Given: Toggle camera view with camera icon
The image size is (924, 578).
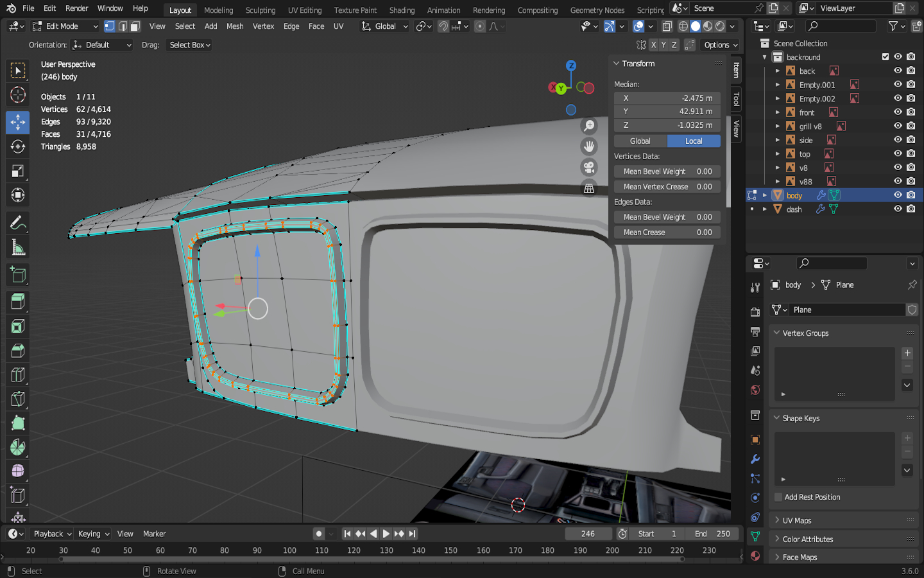Looking at the screenshot, I should [589, 168].
